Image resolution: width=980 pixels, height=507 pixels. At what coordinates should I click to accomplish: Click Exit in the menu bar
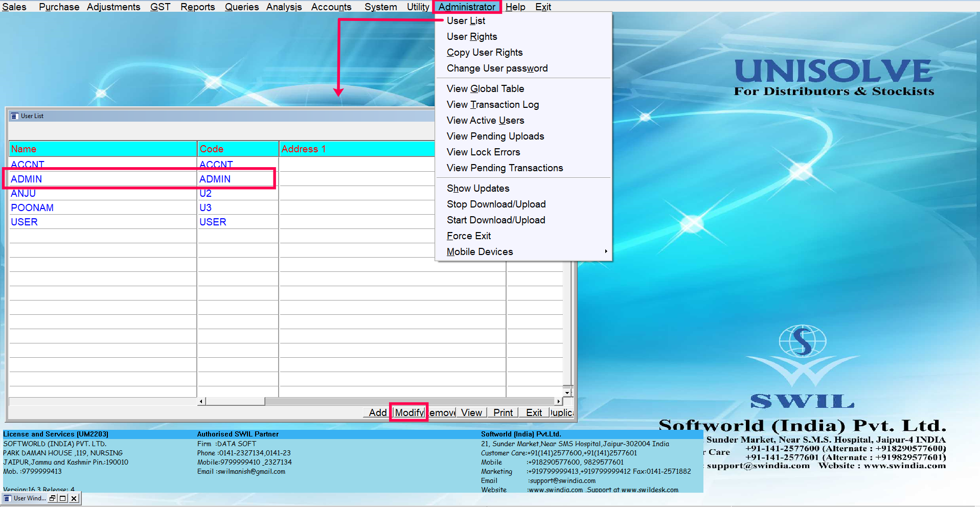tap(543, 7)
